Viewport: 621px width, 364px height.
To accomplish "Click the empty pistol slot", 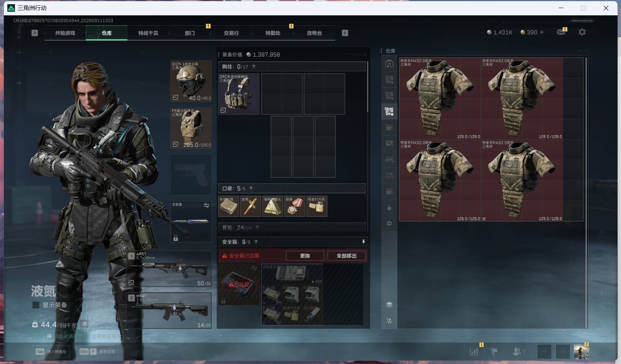I will 191,175.
